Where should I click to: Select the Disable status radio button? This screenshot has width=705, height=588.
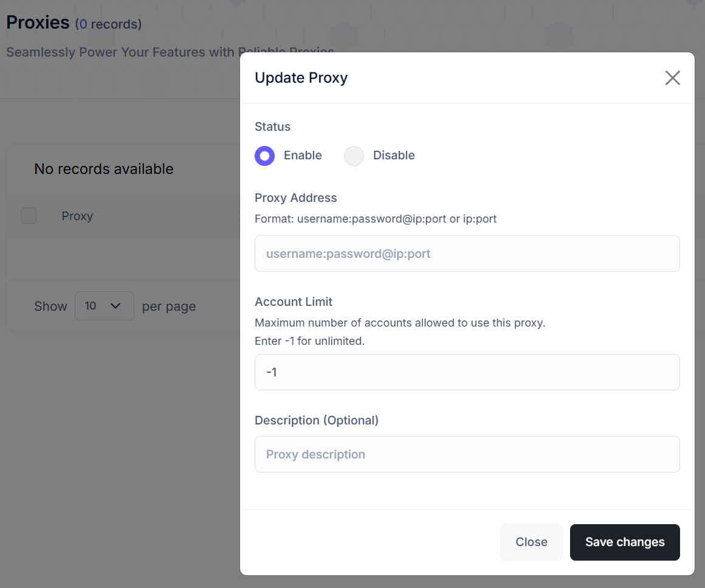tap(354, 156)
